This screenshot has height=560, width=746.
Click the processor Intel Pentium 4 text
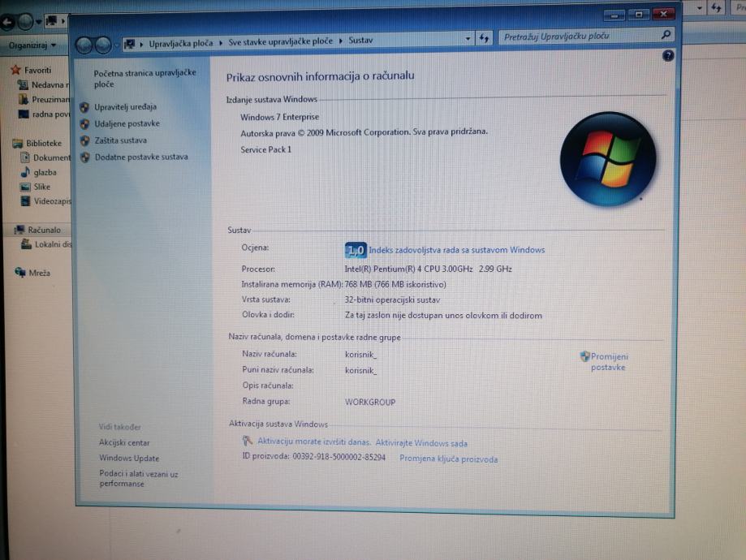point(428,269)
